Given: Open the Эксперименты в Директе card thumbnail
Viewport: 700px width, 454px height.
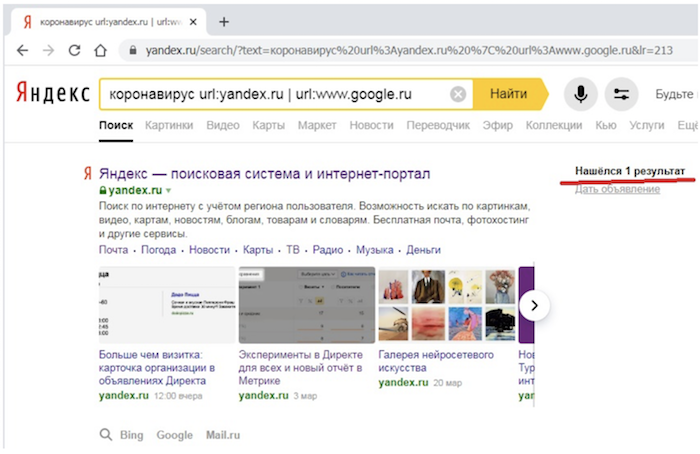Looking at the screenshot, I should tap(307, 305).
